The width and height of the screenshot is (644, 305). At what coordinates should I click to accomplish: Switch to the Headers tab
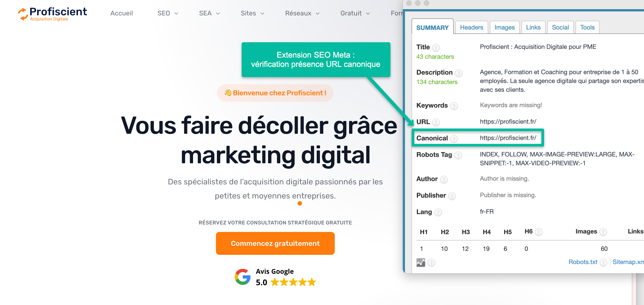[x=471, y=27]
